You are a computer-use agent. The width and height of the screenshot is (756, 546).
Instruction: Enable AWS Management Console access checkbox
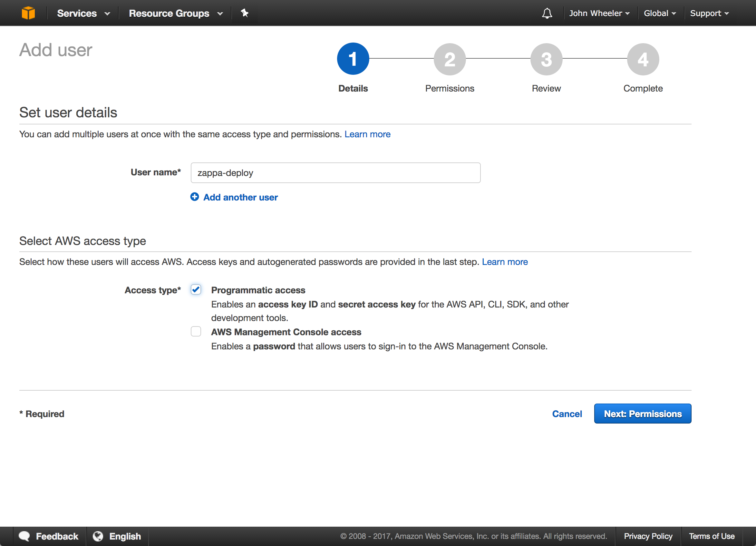[196, 331]
